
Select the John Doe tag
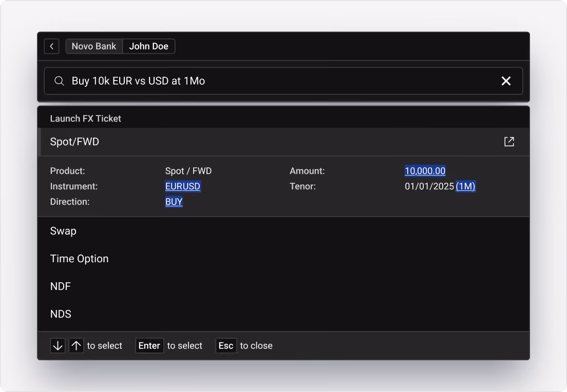pos(148,46)
